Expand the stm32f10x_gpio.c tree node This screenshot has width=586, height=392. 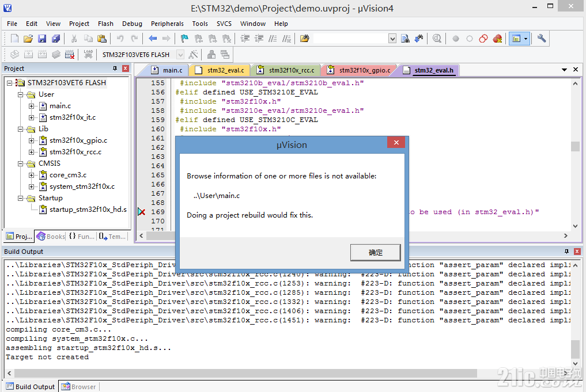coord(31,141)
